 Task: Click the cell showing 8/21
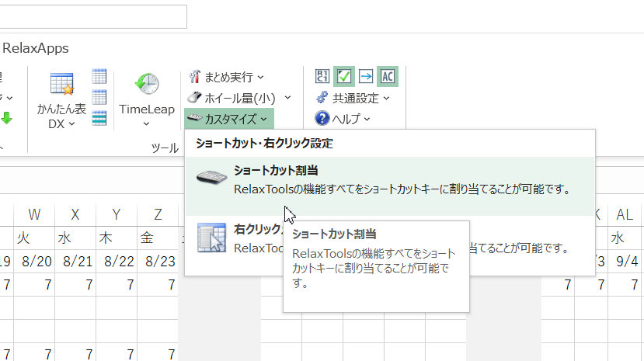pyautogui.click(x=75, y=262)
